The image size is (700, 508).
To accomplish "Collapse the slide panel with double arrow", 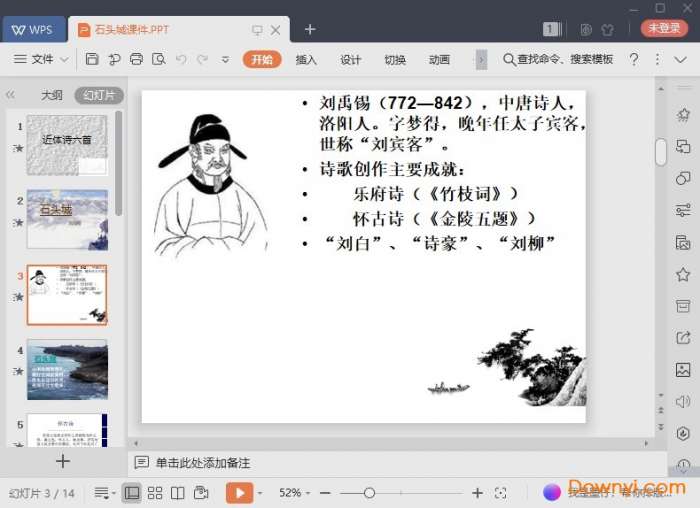I will (11, 94).
